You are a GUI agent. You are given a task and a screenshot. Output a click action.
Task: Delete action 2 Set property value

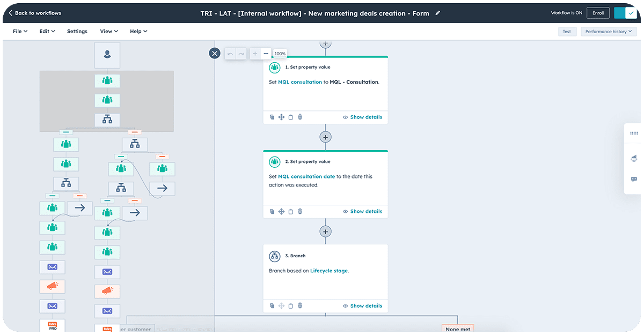[300, 211]
